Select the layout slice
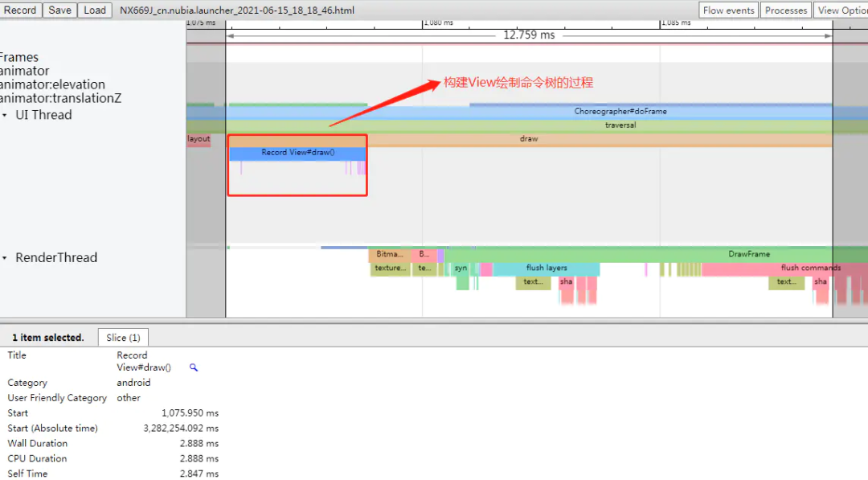This screenshot has width=868, height=480. coord(199,139)
